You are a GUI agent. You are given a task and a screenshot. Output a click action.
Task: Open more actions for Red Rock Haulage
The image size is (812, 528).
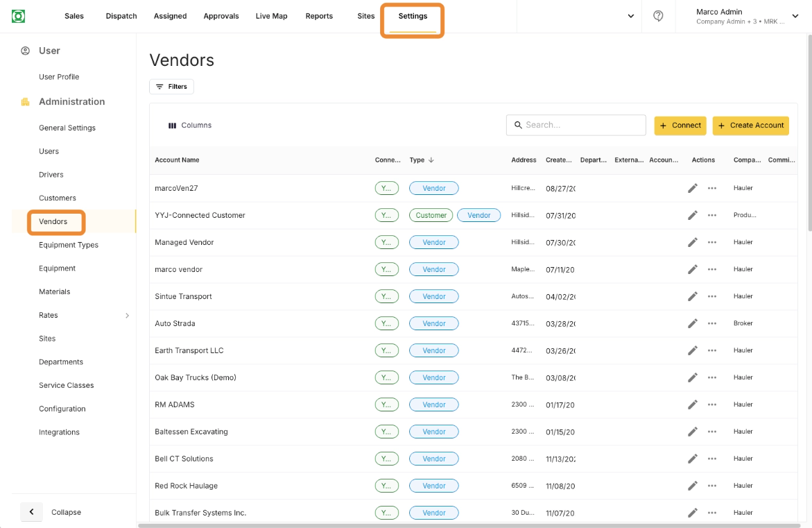712,486
